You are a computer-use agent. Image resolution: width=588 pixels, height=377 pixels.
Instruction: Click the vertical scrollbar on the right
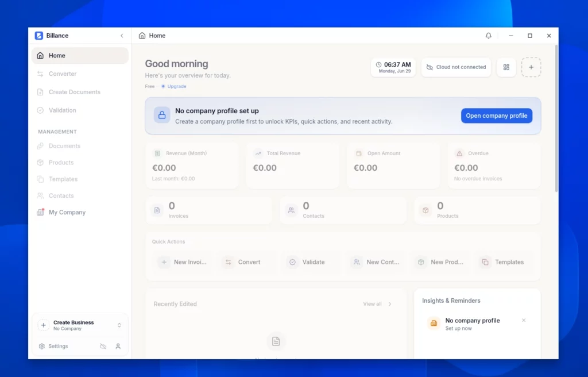pyautogui.click(x=556, y=118)
